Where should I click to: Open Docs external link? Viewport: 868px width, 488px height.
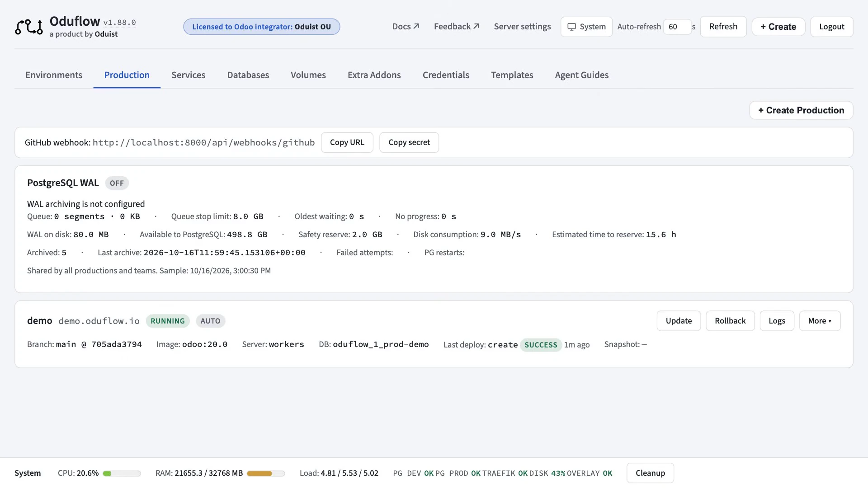coord(406,27)
